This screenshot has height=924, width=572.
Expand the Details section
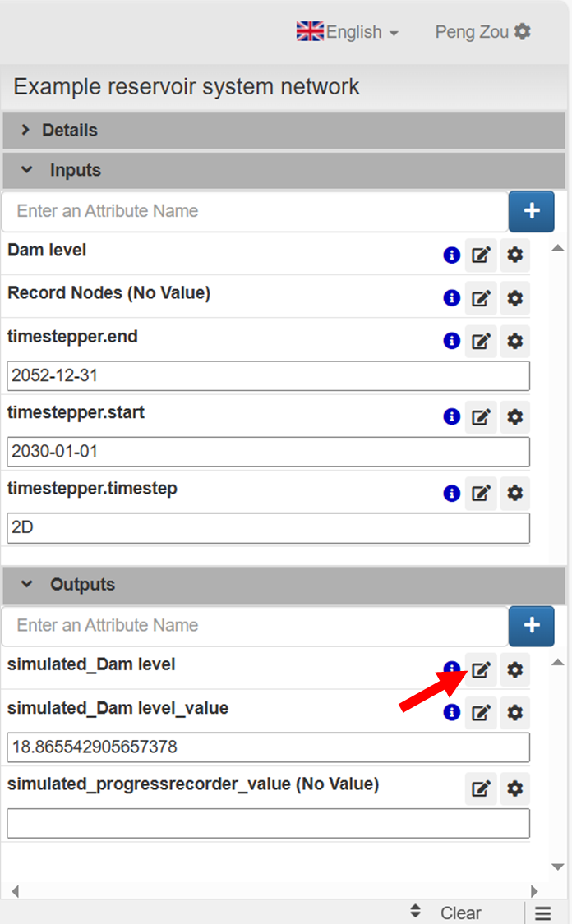[70, 131]
